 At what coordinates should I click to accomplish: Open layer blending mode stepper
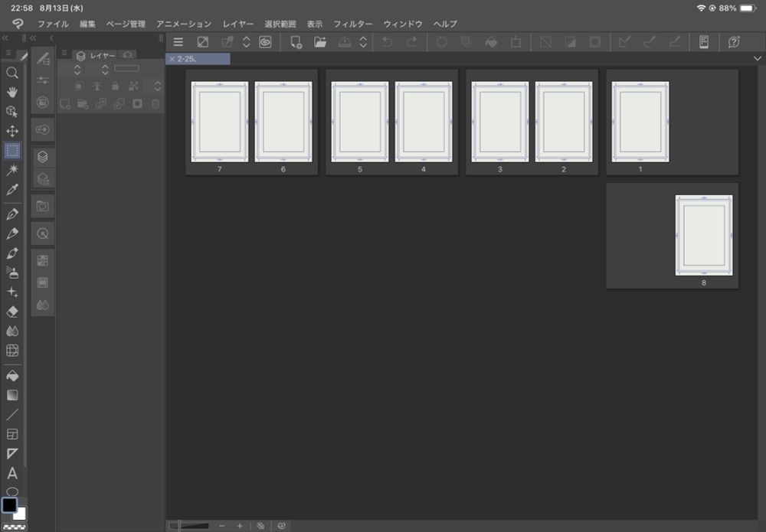77,70
